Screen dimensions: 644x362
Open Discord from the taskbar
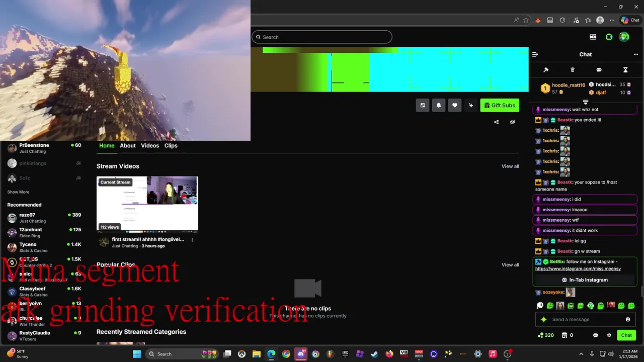pos(301,354)
